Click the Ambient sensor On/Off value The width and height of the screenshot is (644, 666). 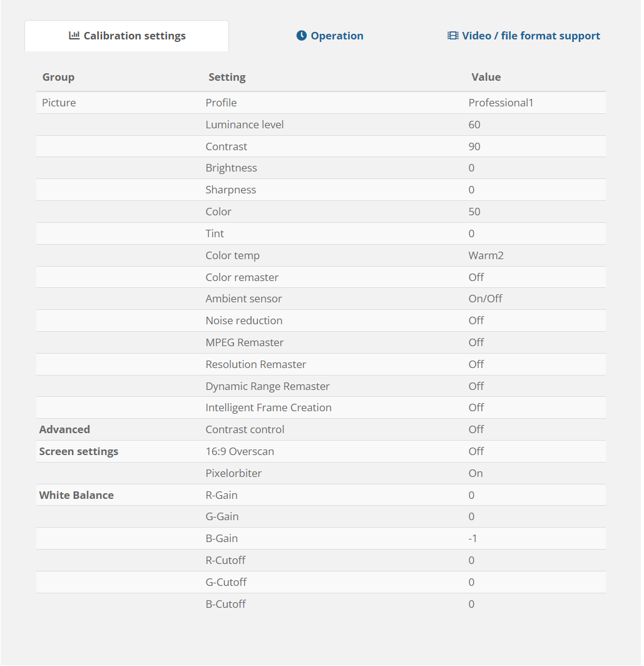click(x=485, y=299)
